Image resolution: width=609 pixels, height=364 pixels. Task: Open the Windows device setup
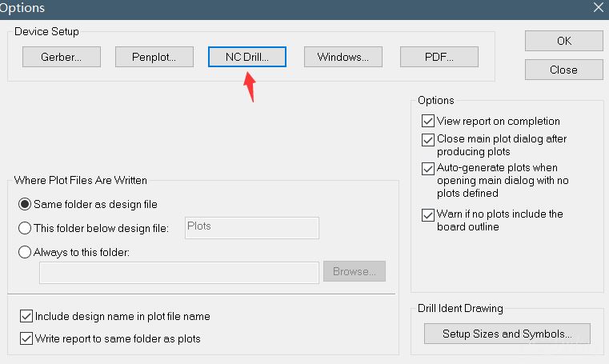tap(343, 57)
